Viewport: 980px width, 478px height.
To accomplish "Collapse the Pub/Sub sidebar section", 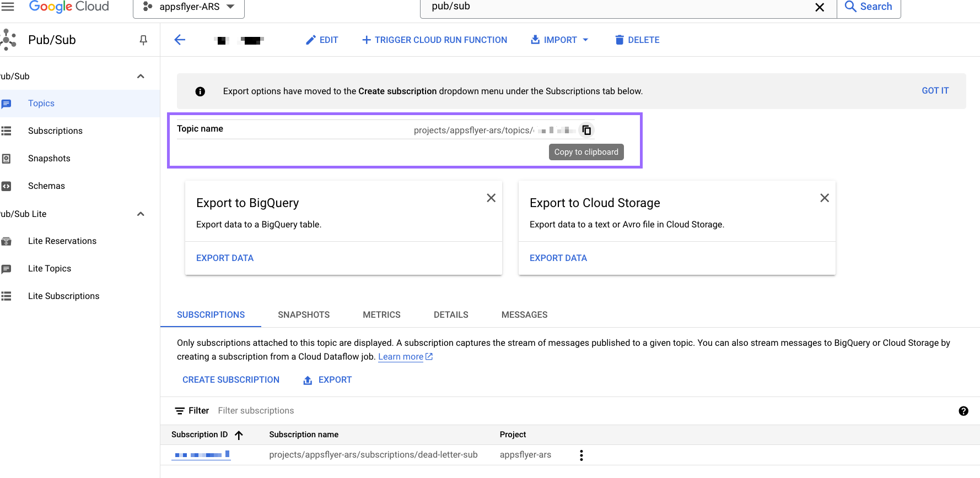I will click(141, 76).
